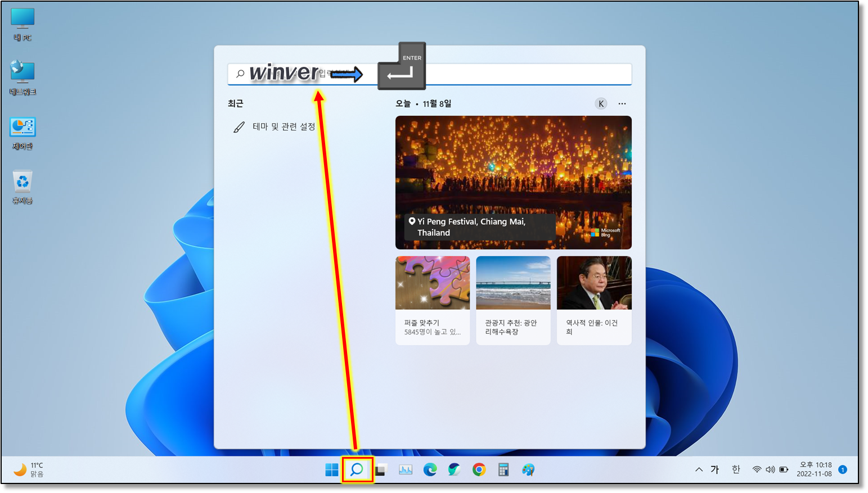The image size is (868, 493).
Task: Open Task View from the taskbar
Action: [x=381, y=470]
